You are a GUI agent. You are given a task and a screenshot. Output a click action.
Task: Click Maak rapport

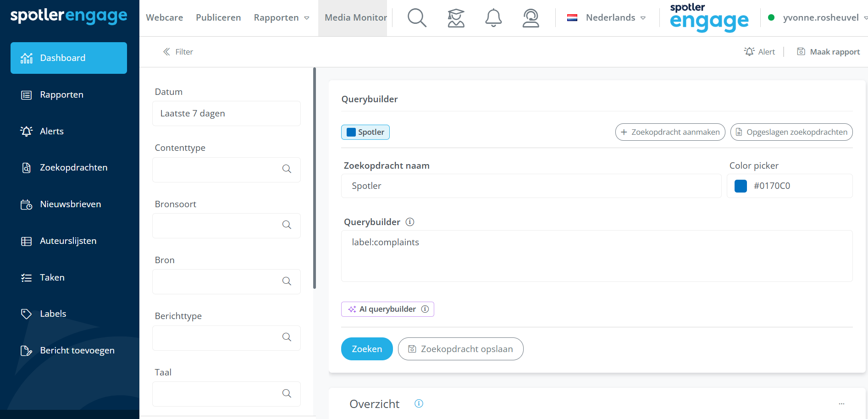point(829,52)
